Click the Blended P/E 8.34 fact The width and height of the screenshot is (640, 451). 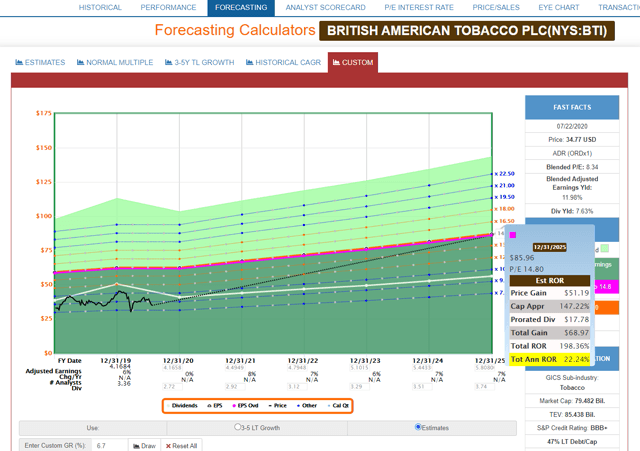click(x=572, y=167)
